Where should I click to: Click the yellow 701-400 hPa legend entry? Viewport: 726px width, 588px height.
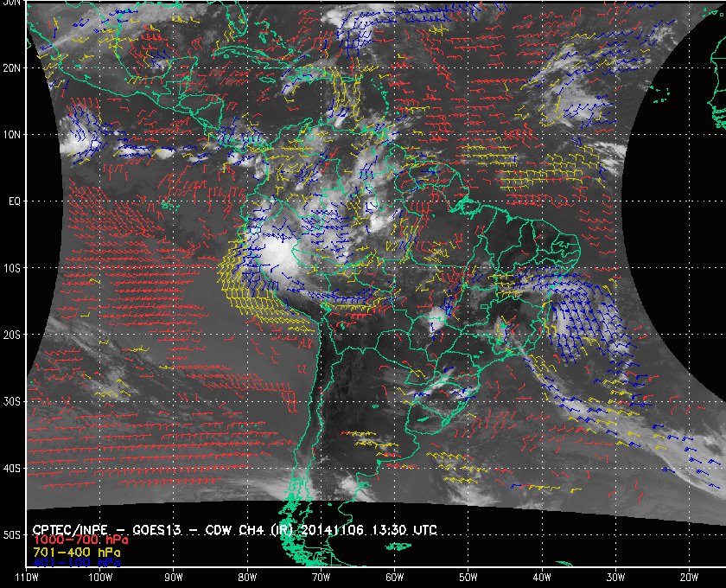pyautogui.click(x=77, y=553)
